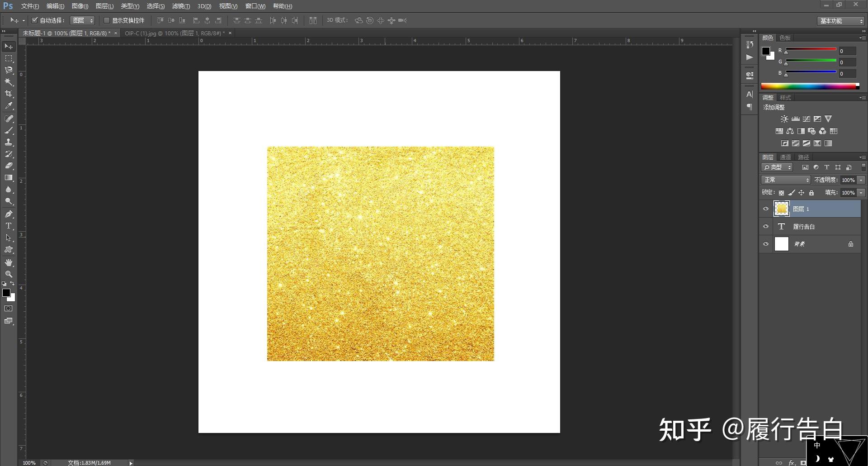
Task: Toggle the Auto-Select checkbox
Action: (x=35, y=20)
